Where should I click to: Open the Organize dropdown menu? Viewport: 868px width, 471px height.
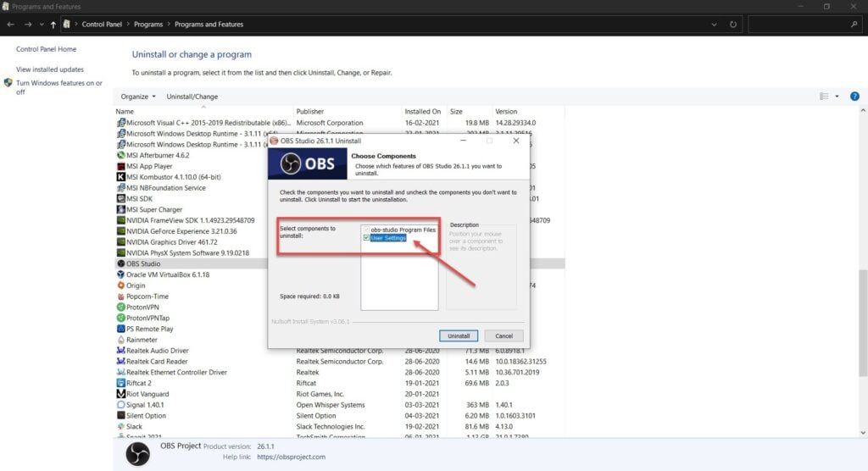pyautogui.click(x=138, y=97)
